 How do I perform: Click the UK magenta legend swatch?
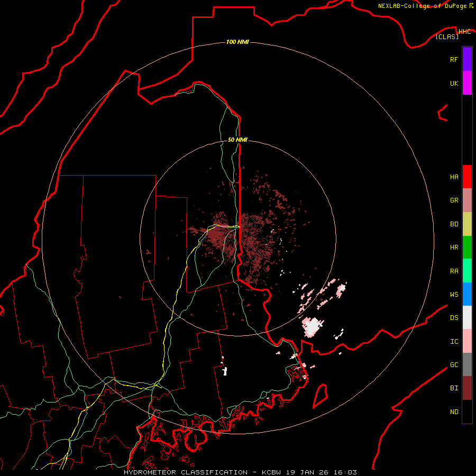point(467,83)
